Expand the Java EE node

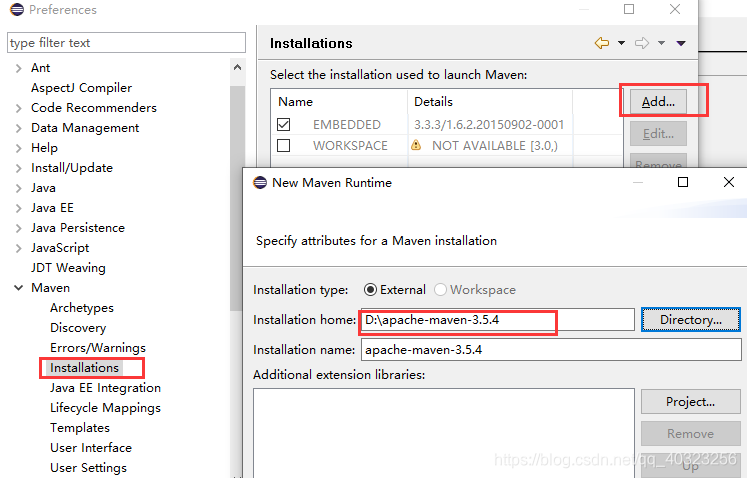pos(19,208)
